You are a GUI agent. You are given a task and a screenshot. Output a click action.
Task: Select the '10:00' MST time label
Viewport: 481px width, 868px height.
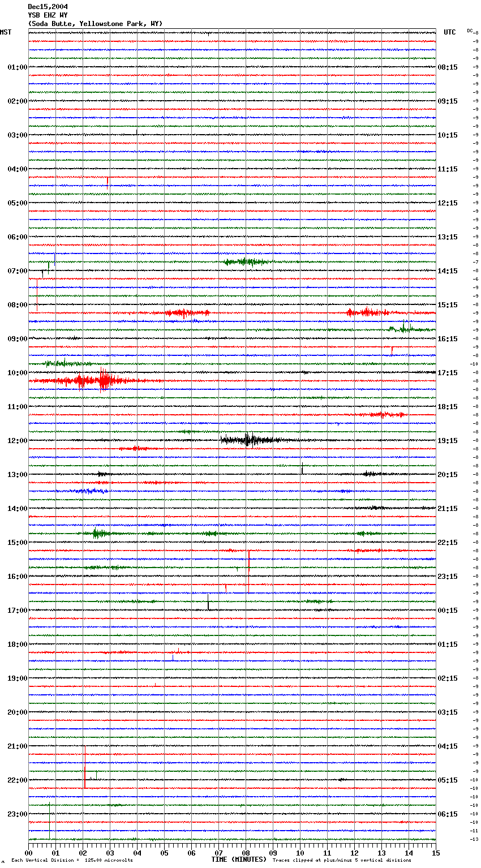(x=18, y=373)
